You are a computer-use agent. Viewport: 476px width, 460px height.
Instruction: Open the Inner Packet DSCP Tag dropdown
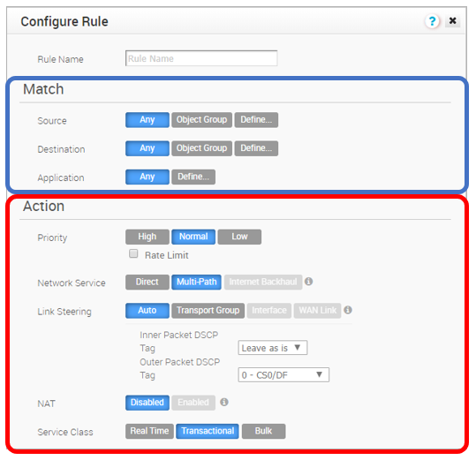(273, 348)
